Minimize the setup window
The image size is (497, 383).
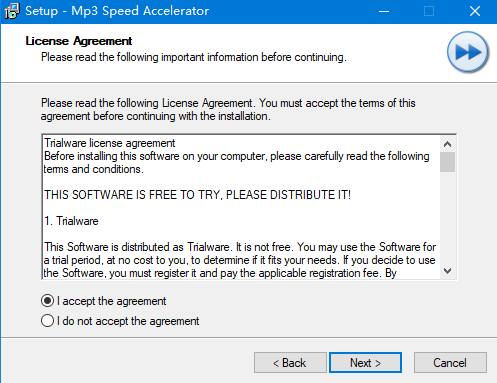click(x=384, y=11)
